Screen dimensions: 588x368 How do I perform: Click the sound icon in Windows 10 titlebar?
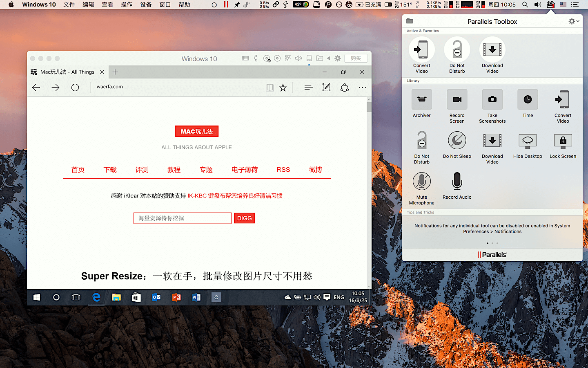[298, 58]
